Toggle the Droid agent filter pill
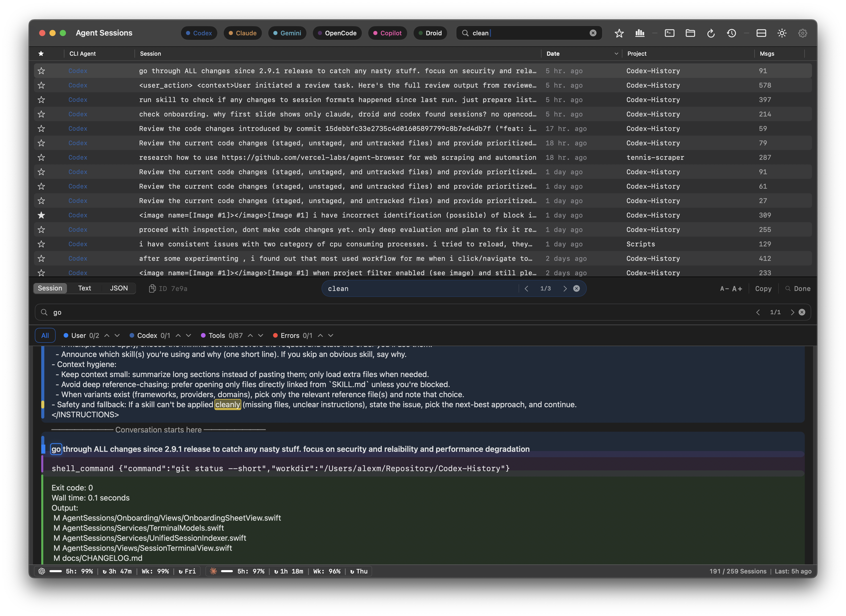Screen dimensions: 846x616 pos(430,33)
